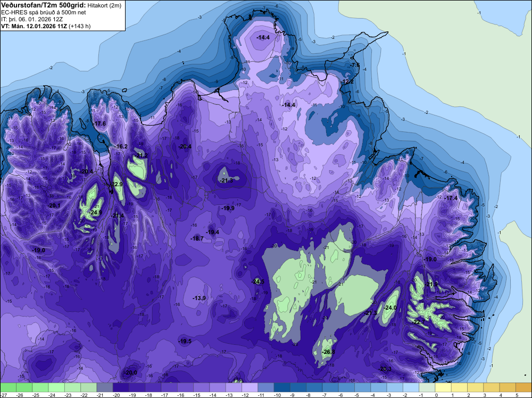
Task: Select the -19.4 temperature value
Action: [x=213, y=233]
